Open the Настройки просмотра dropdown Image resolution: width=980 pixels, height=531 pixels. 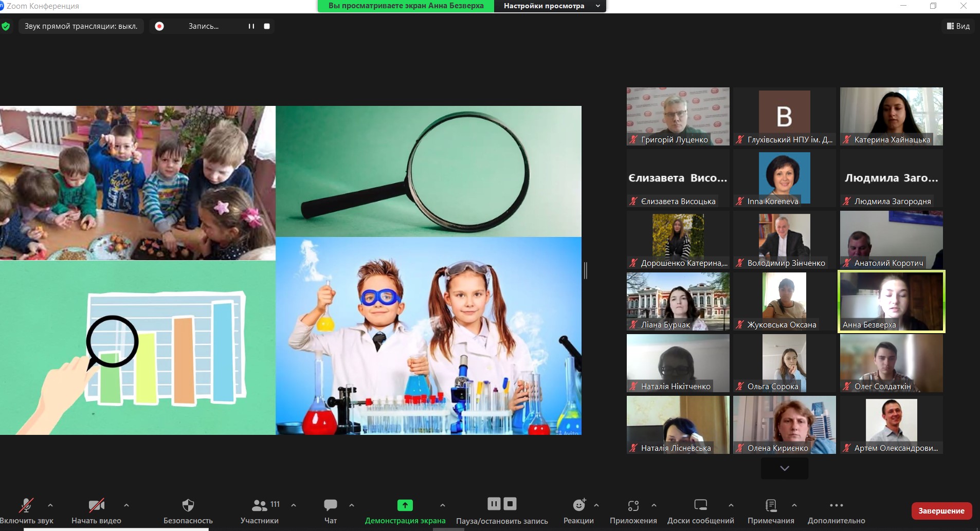tap(550, 6)
